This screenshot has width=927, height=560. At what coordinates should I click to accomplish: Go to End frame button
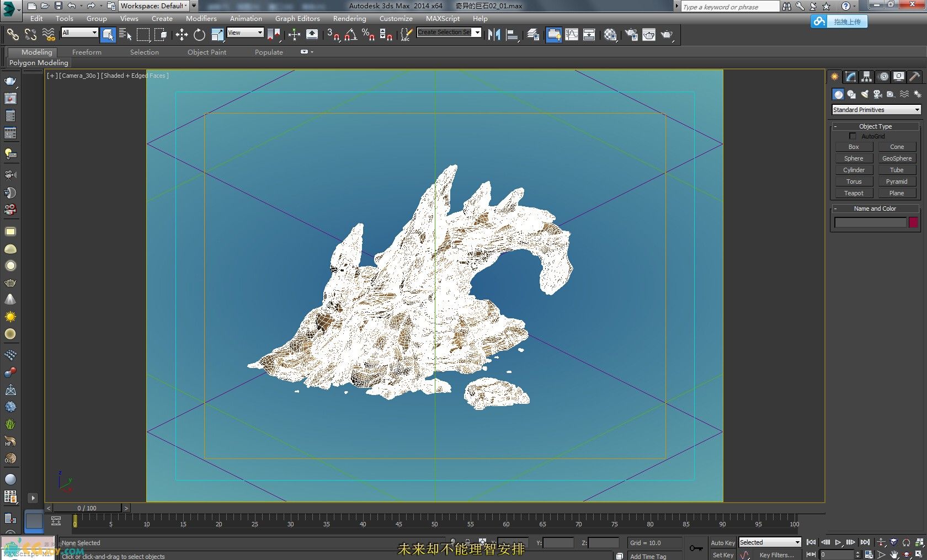[865, 543]
